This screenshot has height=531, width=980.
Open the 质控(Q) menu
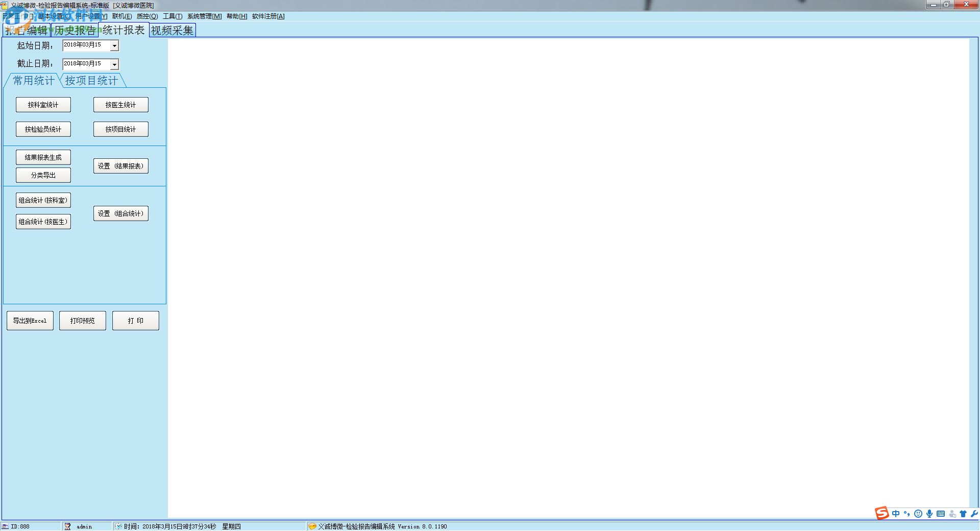147,16
